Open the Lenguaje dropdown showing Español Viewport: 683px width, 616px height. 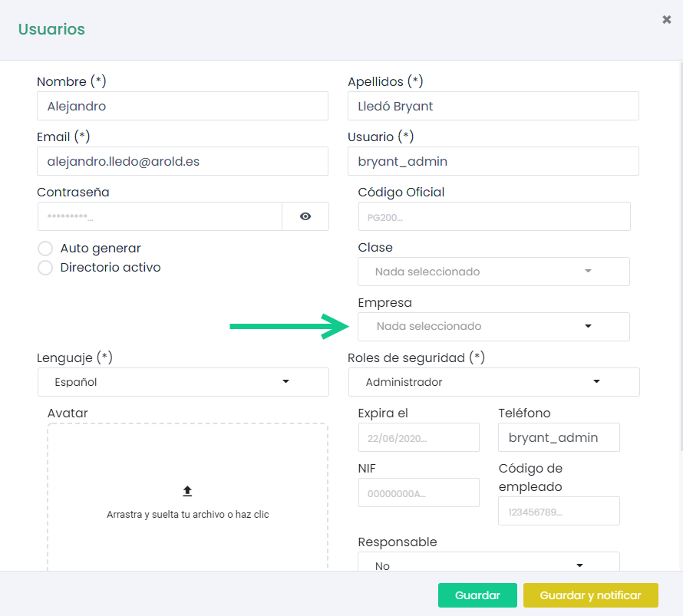coord(183,382)
